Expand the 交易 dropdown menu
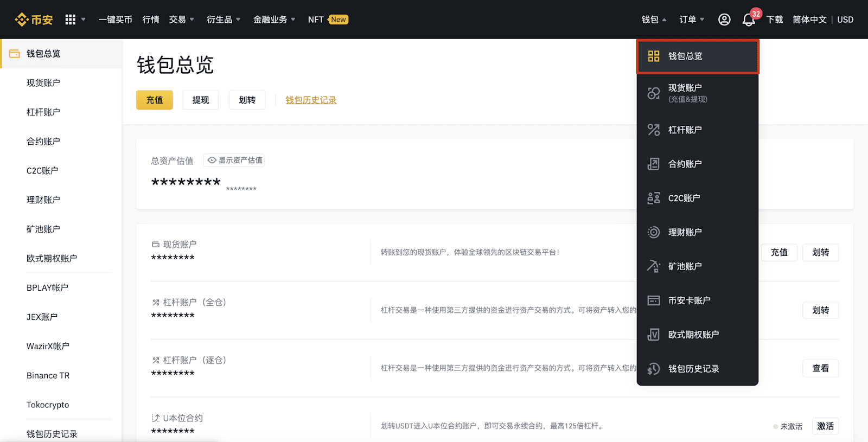The image size is (868, 442). pyautogui.click(x=182, y=20)
